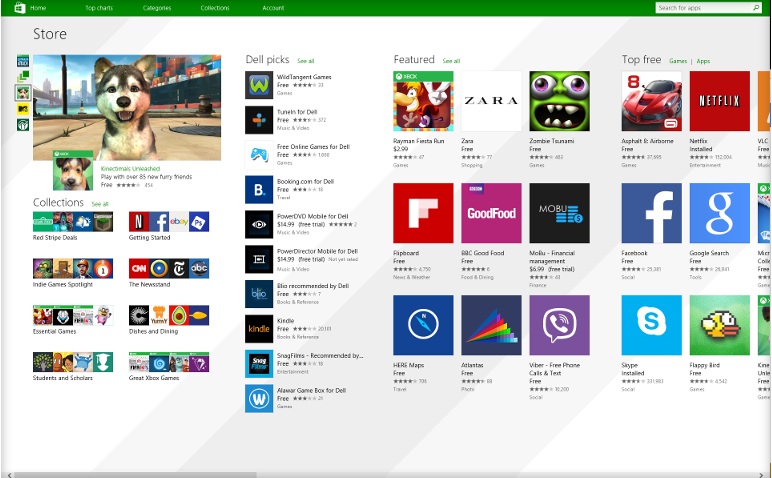Filter Top free by Apps
The height and width of the screenshot is (478, 772).
point(703,61)
